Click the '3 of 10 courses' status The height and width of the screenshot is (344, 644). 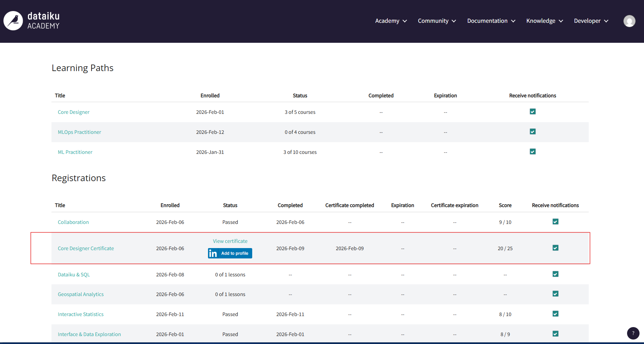click(300, 152)
